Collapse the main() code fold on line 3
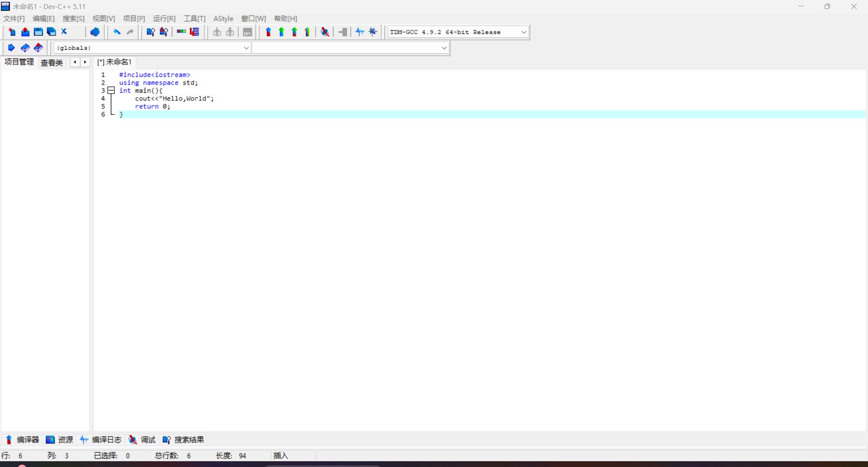 (111, 90)
